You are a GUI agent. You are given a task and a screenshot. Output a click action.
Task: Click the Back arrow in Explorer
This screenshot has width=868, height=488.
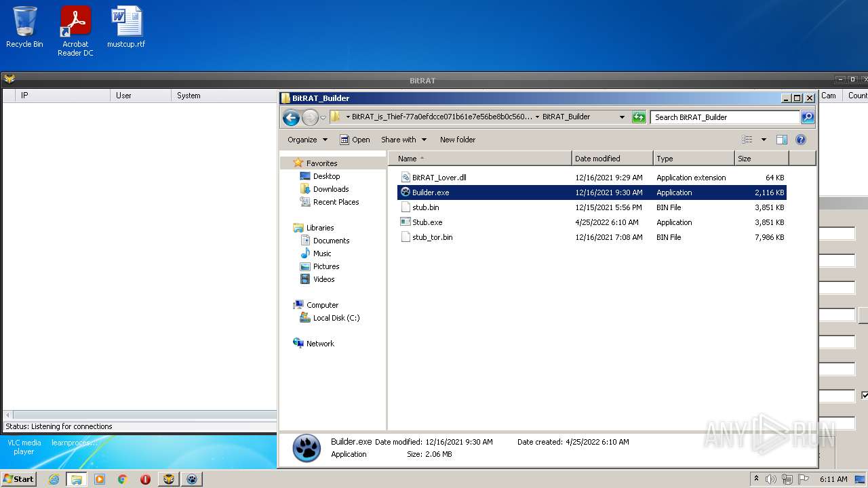[x=292, y=117]
